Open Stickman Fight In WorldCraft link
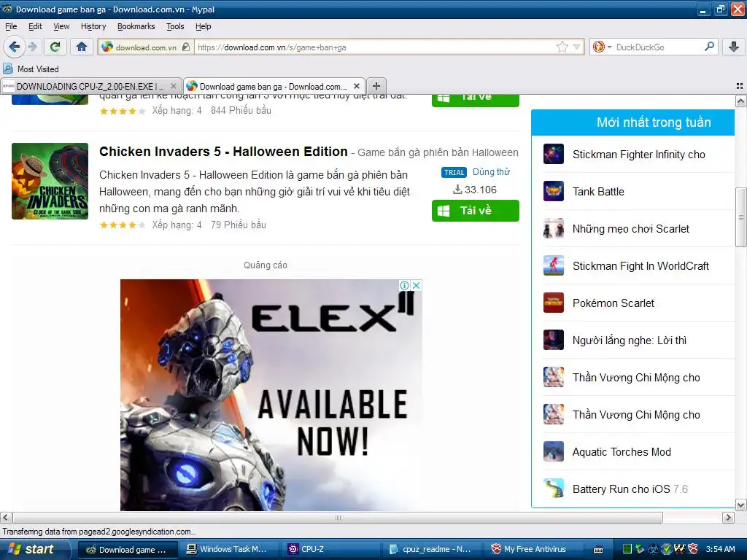 tap(640, 265)
